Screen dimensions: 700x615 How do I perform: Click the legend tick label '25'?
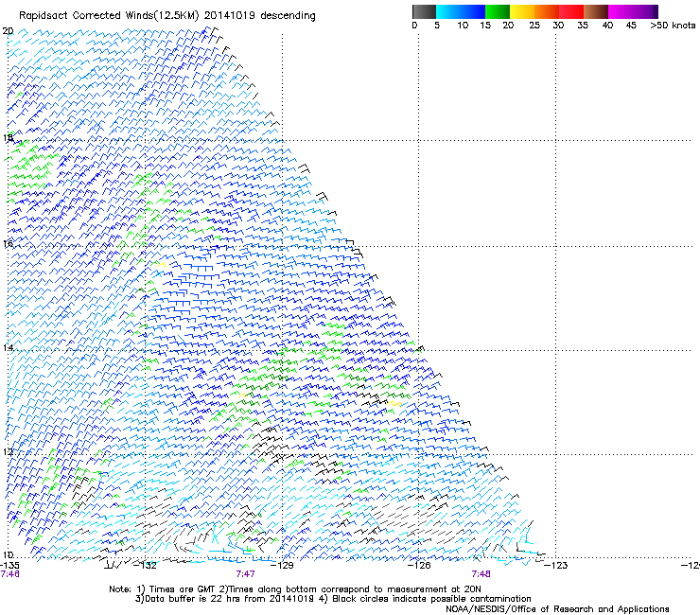point(534,25)
